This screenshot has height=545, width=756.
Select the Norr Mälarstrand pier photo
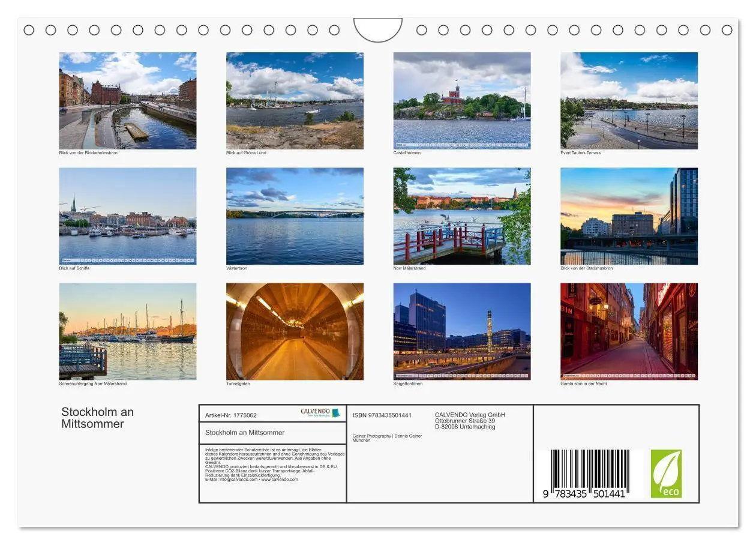pos(462,216)
